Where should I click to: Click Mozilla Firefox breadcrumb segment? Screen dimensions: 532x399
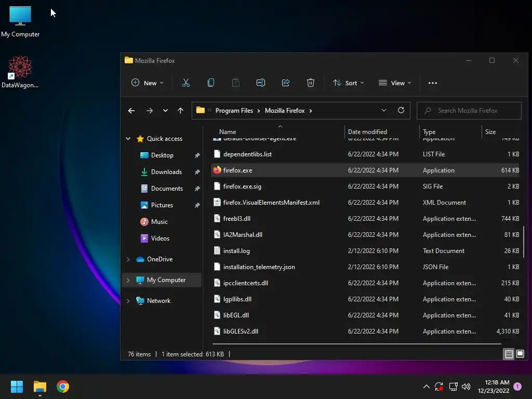(285, 111)
